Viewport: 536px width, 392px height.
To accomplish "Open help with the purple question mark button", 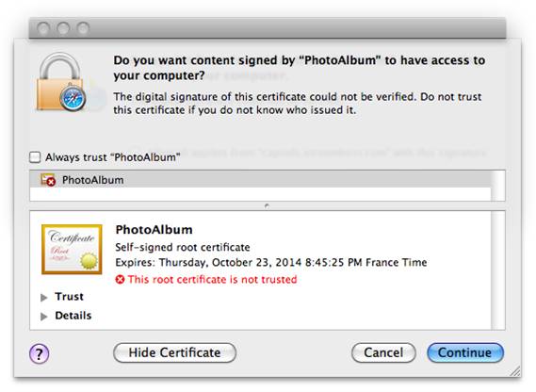I will [x=39, y=353].
